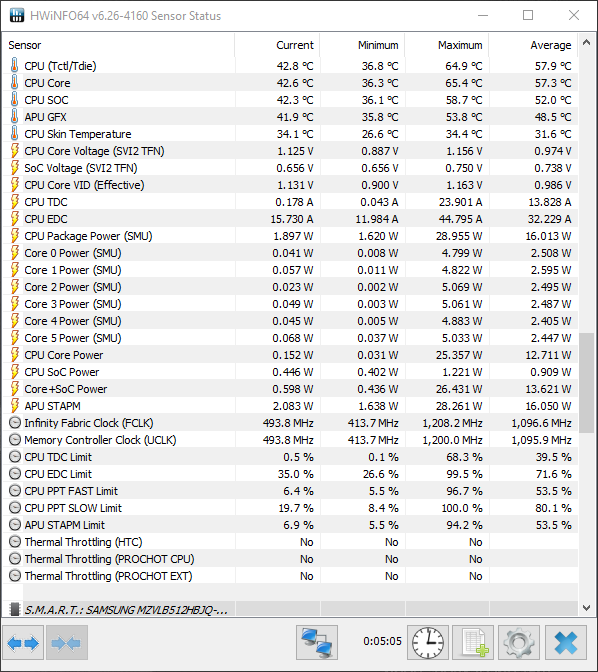The image size is (598, 672).
Task: Click the HWiNFO64 title bar app icon
Action: coord(16,15)
